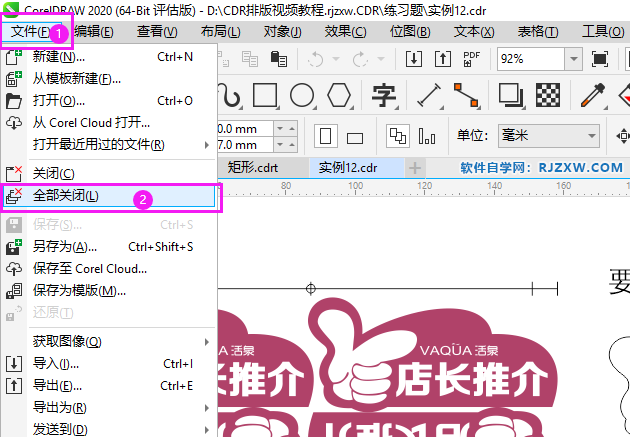This screenshot has width=630, height=437.
Task: Select the Ellipse tool
Action: point(302,96)
